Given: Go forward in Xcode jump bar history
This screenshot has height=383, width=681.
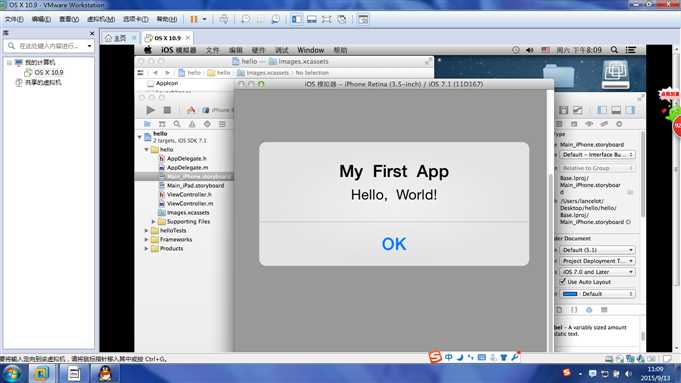Looking at the screenshot, I should [167, 73].
